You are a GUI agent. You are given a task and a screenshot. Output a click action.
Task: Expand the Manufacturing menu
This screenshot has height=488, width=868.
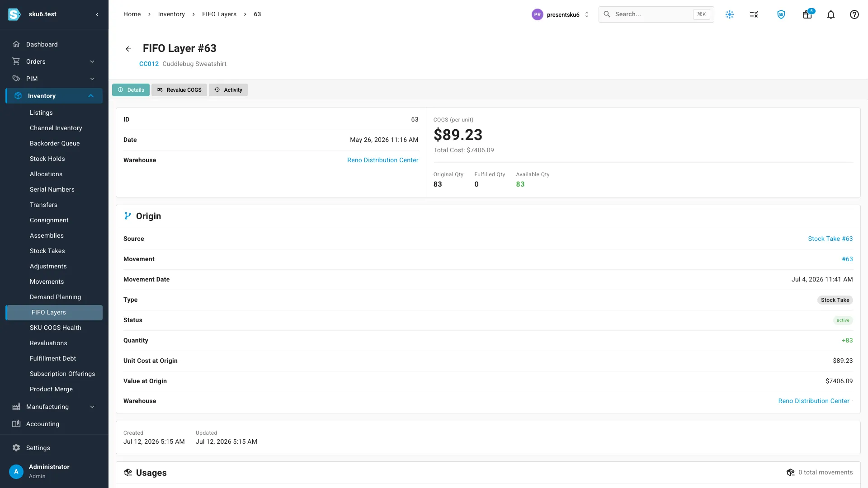tap(92, 407)
